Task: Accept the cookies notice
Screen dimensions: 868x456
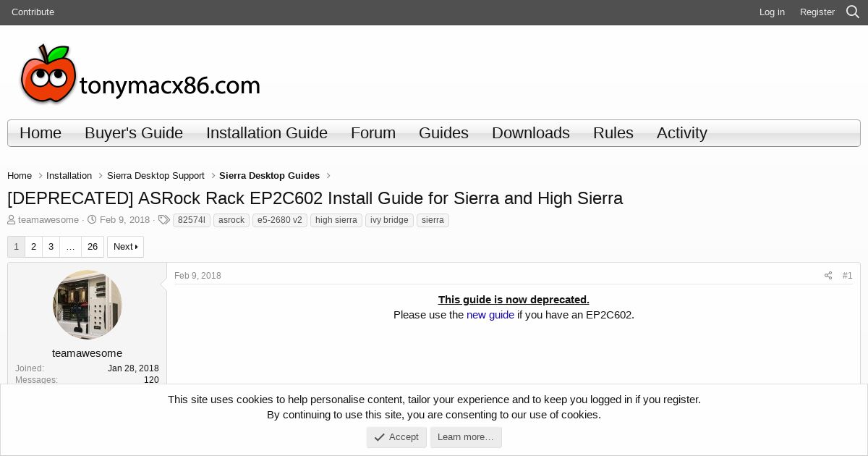Action: (396, 437)
